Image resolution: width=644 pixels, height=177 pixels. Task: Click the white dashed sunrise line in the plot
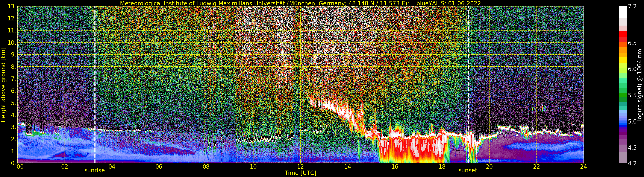95,85
